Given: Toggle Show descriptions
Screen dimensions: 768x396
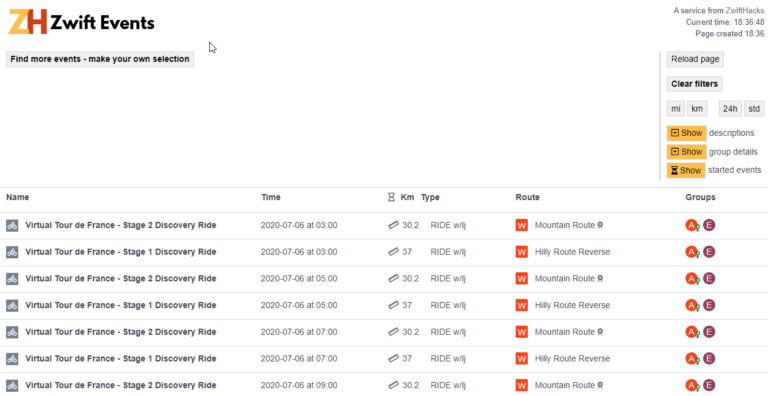Looking at the screenshot, I should [686, 133].
